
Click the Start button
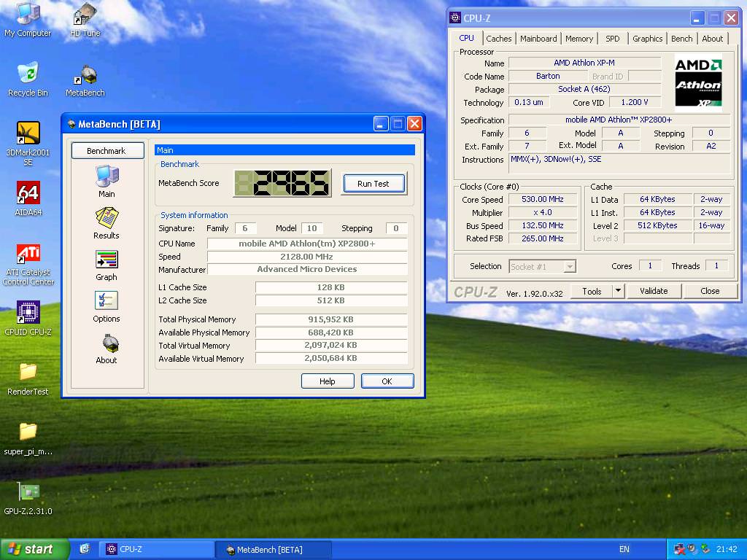(34, 549)
